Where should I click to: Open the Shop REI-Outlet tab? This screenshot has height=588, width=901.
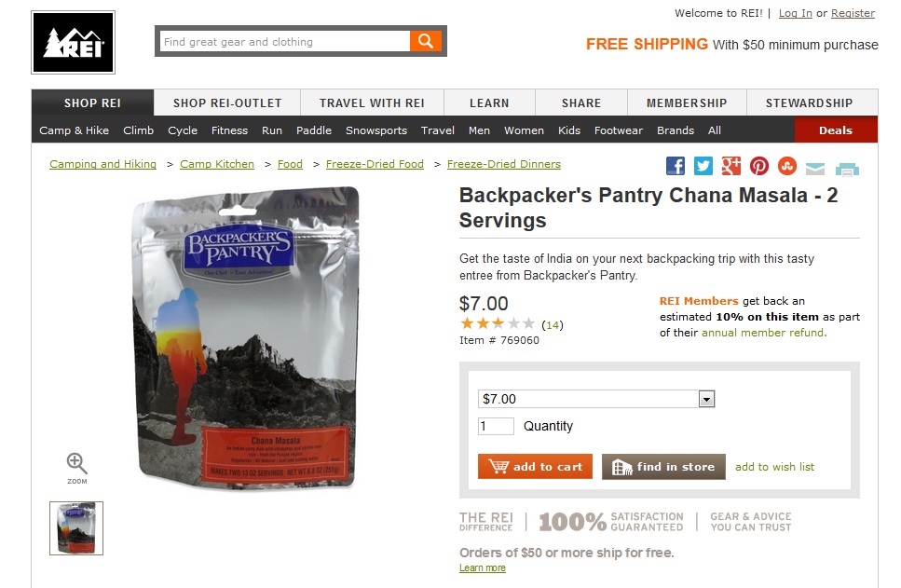(227, 103)
